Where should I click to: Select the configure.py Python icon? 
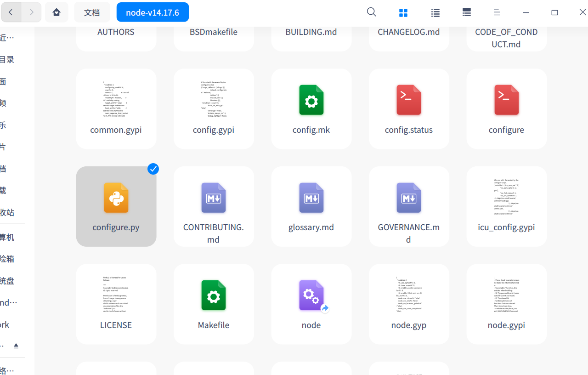tap(116, 198)
